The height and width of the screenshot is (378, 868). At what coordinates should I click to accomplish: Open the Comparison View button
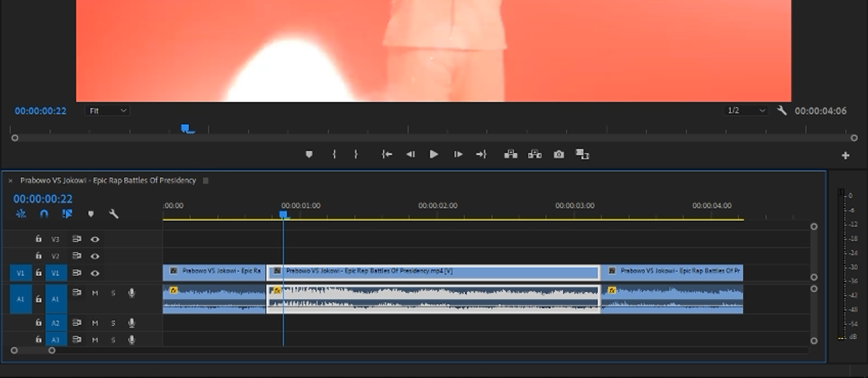click(582, 155)
